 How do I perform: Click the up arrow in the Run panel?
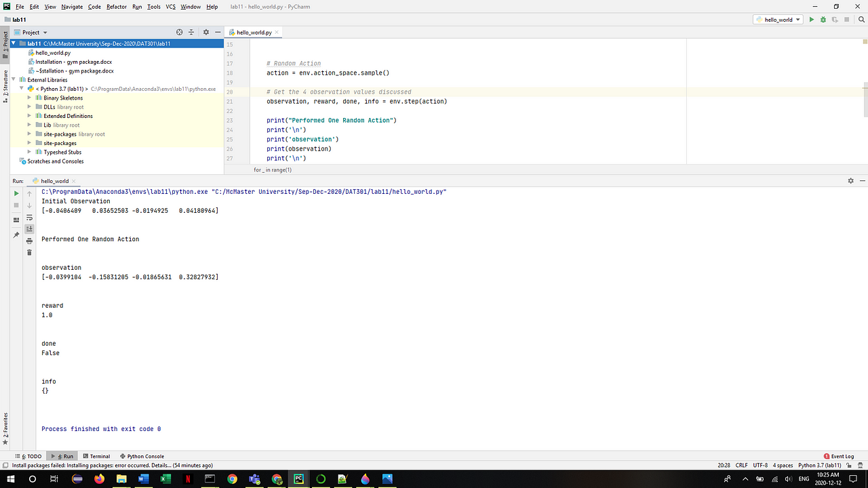point(29,193)
